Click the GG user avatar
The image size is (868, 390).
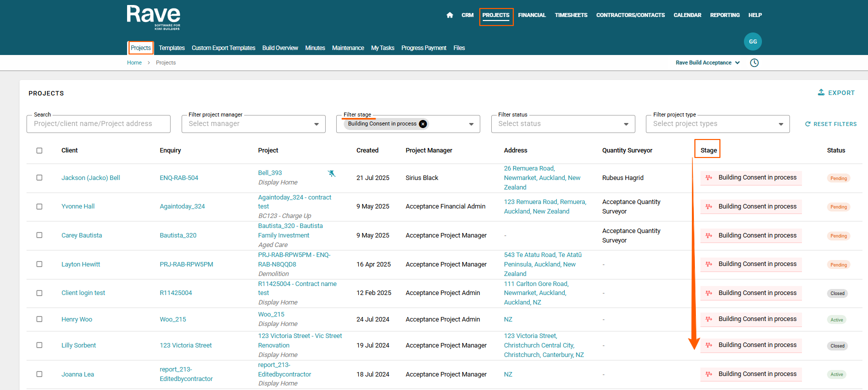point(753,41)
